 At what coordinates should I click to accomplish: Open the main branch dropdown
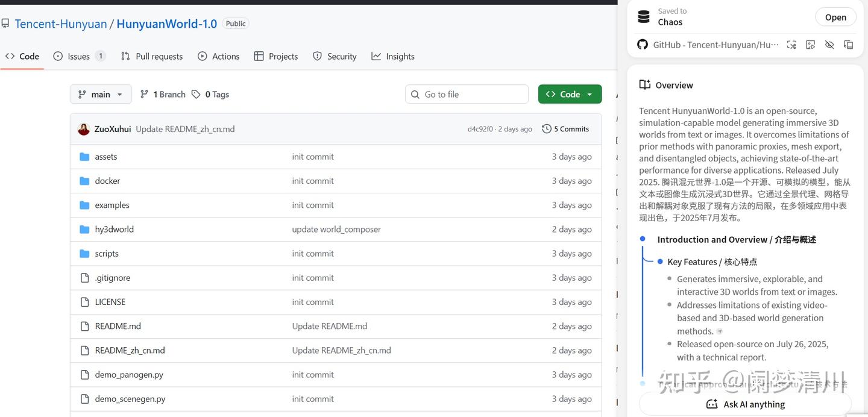101,94
